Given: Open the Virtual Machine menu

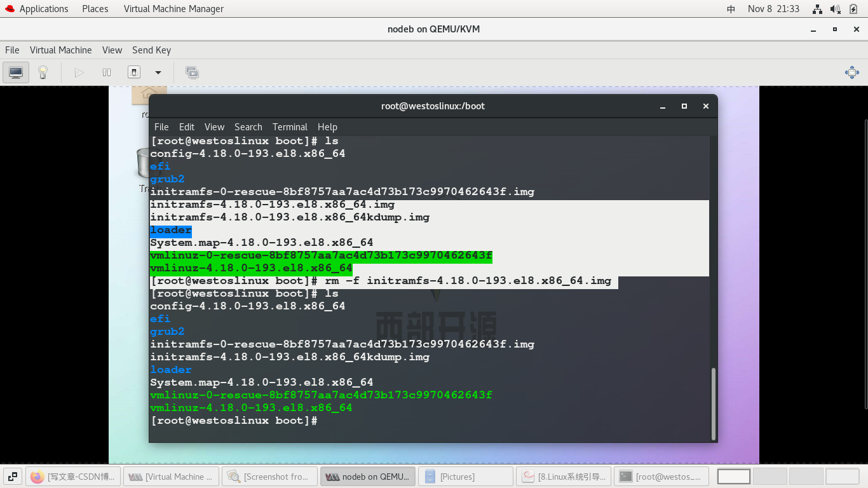Looking at the screenshot, I should (61, 50).
